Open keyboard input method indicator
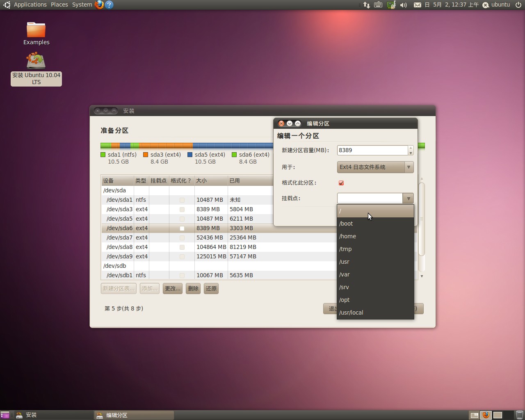Image resolution: width=525 pixels, height=420 pixels. 378,5
